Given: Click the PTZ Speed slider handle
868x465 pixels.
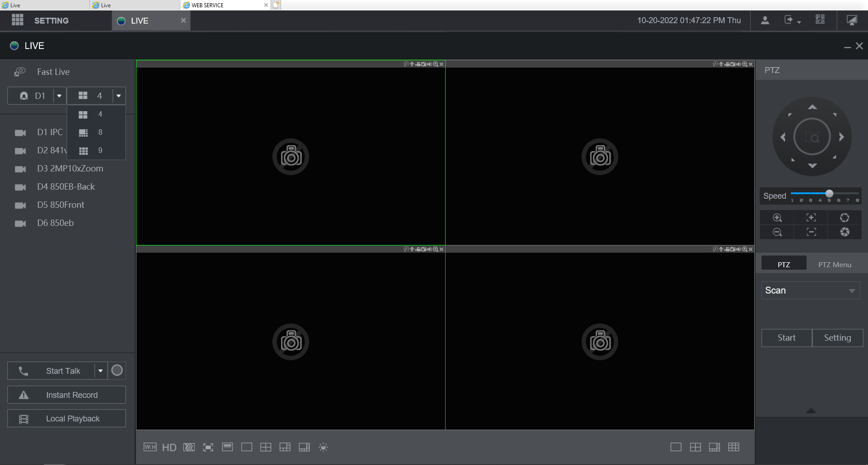Looking at the screenshot, I should (x=829, y=194).
